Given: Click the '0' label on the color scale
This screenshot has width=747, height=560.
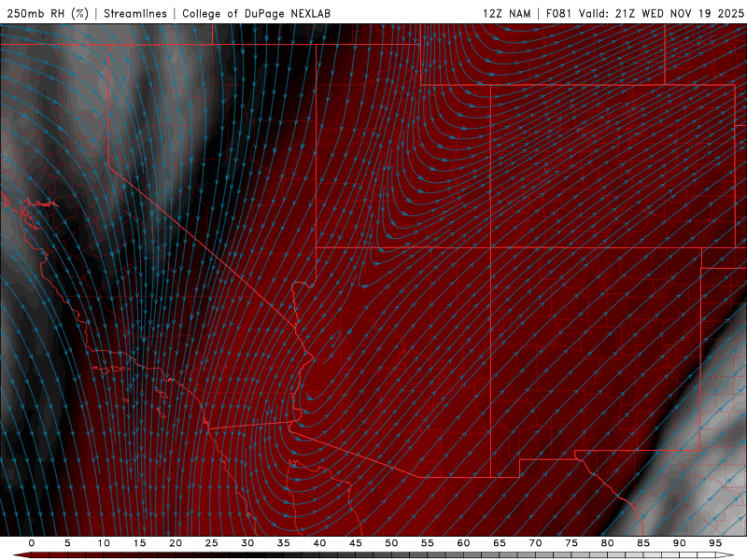Looking at the screenshot, I should (32, 543).
